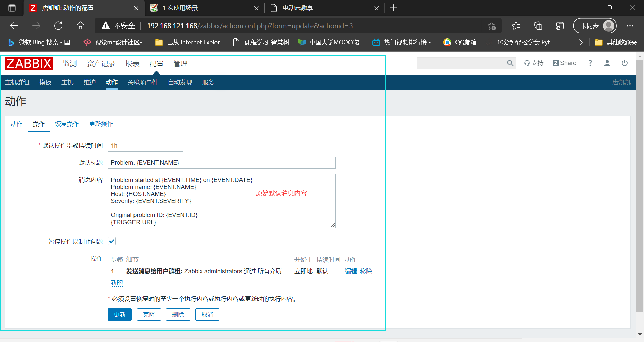Viewport: 644px width, 342px height.
Task: Click the Zabbix search box
Action: click(x=461, y=63)
